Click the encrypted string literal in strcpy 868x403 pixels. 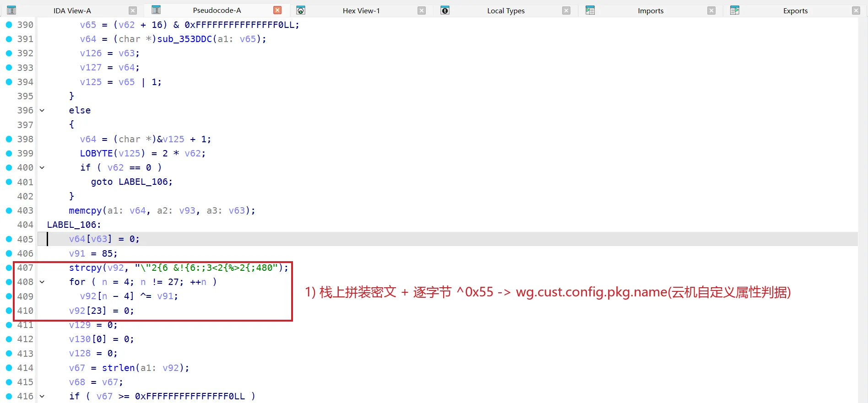[x=206, y=268]
